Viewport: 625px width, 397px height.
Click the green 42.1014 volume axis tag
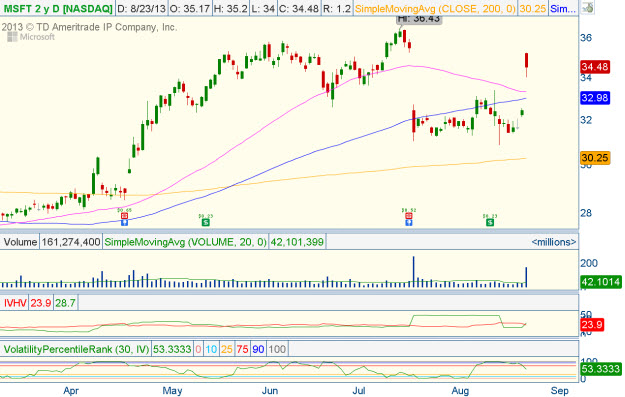click(x=601, y=282)
